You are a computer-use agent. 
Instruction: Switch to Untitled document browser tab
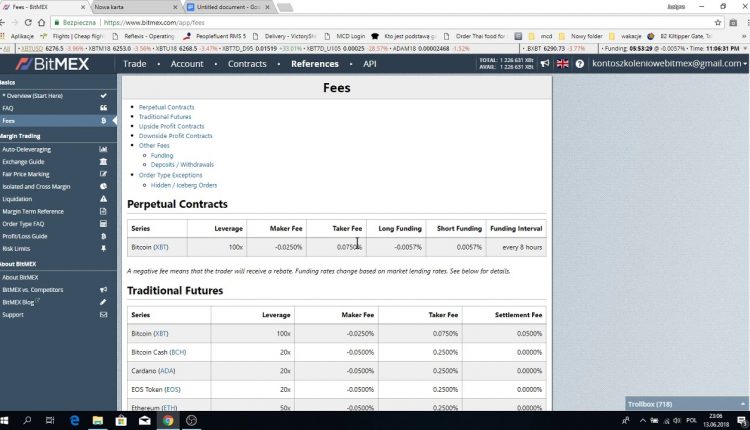coord(229,7)
